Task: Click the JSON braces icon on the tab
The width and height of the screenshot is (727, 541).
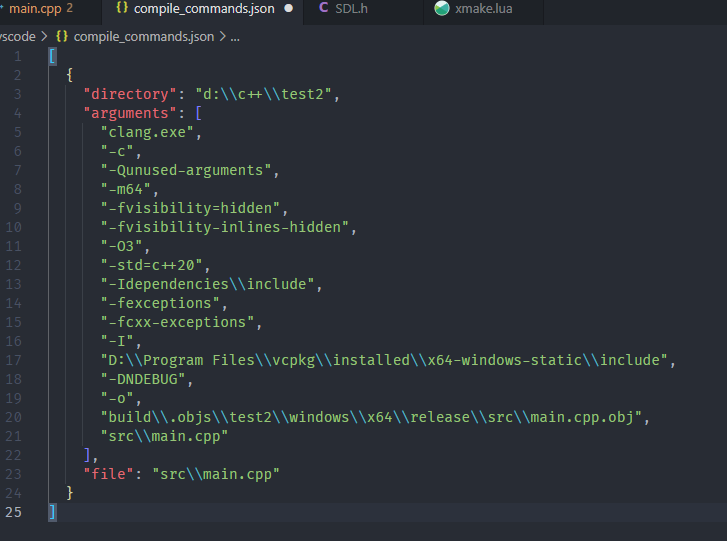Action: tap(121, 8)
